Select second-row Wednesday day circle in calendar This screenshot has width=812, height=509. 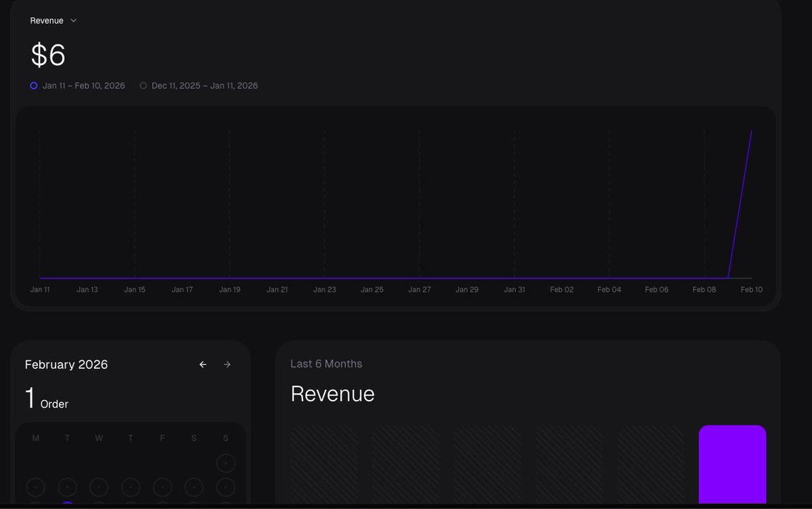coord(99,487)
